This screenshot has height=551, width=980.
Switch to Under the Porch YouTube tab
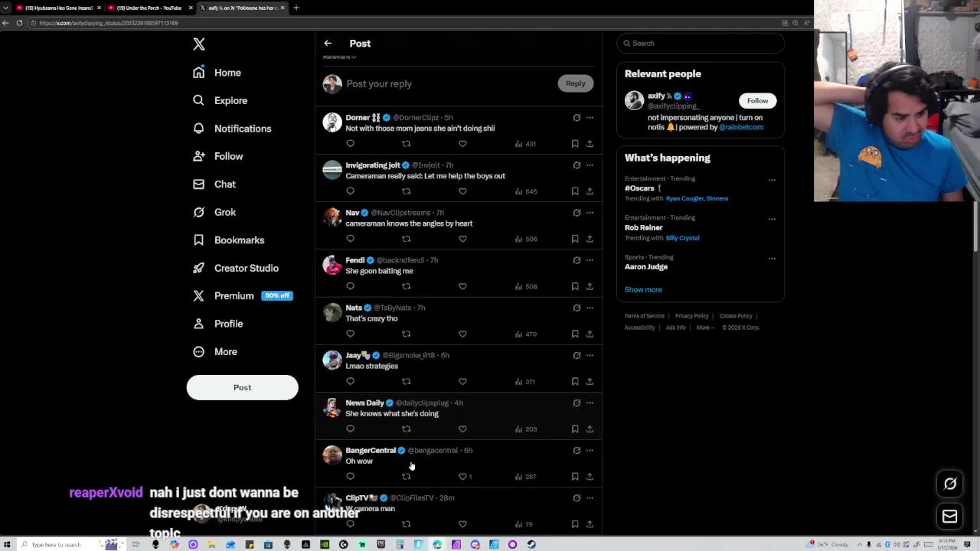[149, 8]
